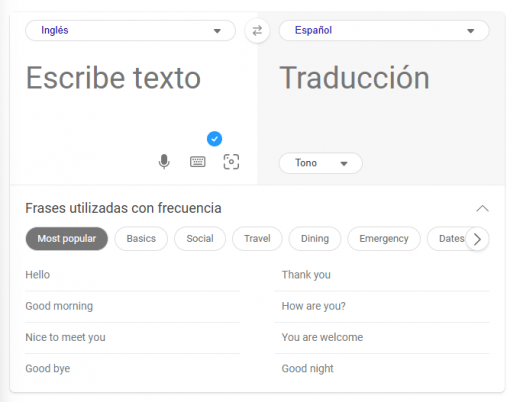The height and width of the screenshot is (402, 520).
Task: Choose the phrase Good bye
Action: [x=132, y=369]
